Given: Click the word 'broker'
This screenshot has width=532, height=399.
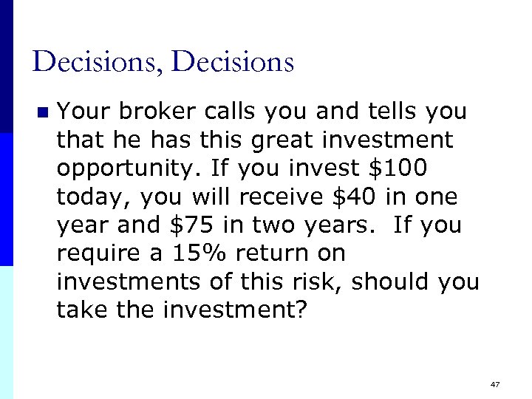Looking at the screenshot, I should [156, 112].
